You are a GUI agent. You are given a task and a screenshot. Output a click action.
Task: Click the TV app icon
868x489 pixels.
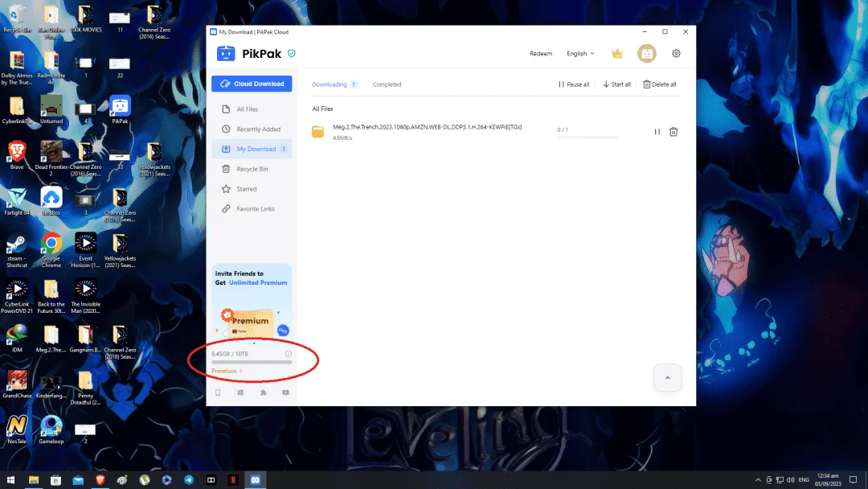285,392
